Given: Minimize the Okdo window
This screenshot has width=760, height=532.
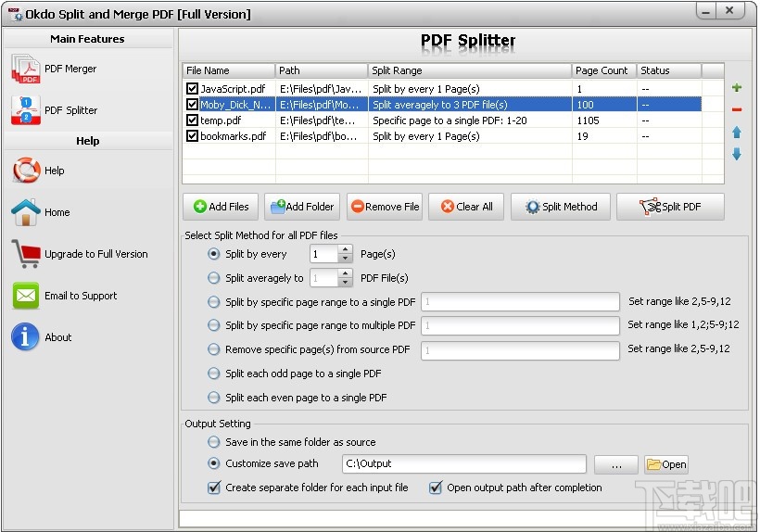Looking at the screenshot, I should tap(706, 11).
